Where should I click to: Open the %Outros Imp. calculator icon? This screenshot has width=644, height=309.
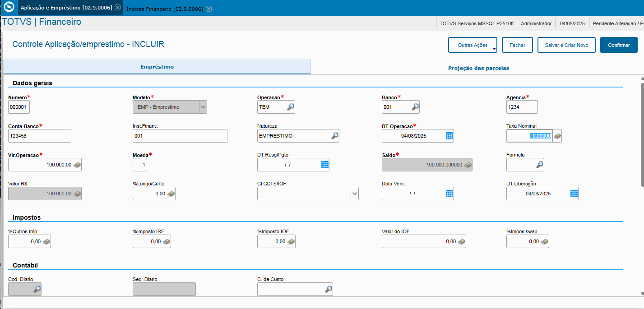tap(46, 242)
